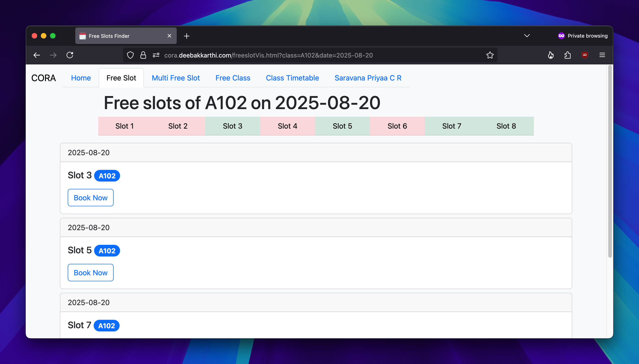Viewport: 639px width, 364px height.
Task: Click the uBlock Origin extension icon
Action: point(584,55)
